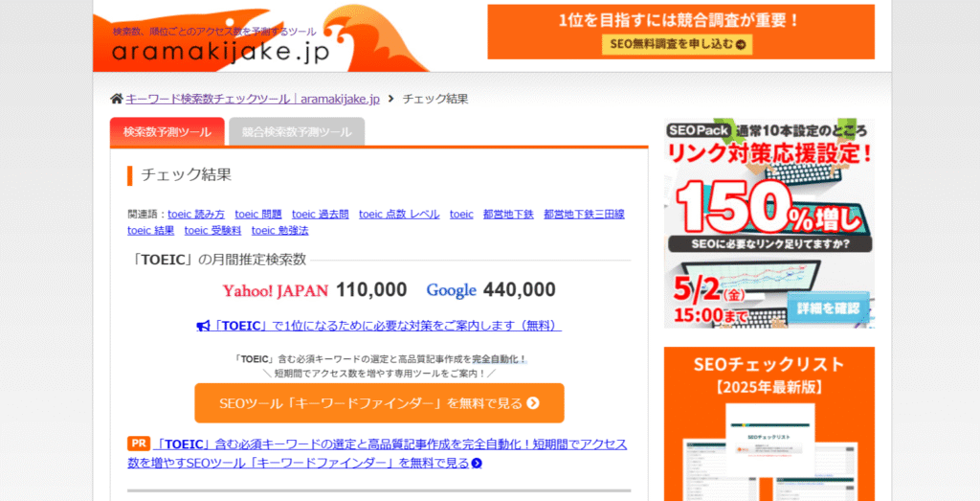Open the 1位になるために必要な対策 link

point(379,326)
